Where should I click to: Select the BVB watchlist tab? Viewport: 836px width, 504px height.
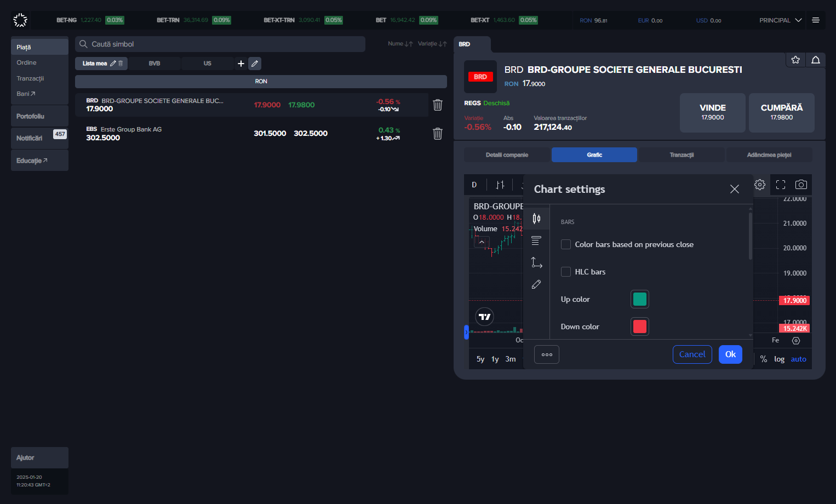coord(154,64)
